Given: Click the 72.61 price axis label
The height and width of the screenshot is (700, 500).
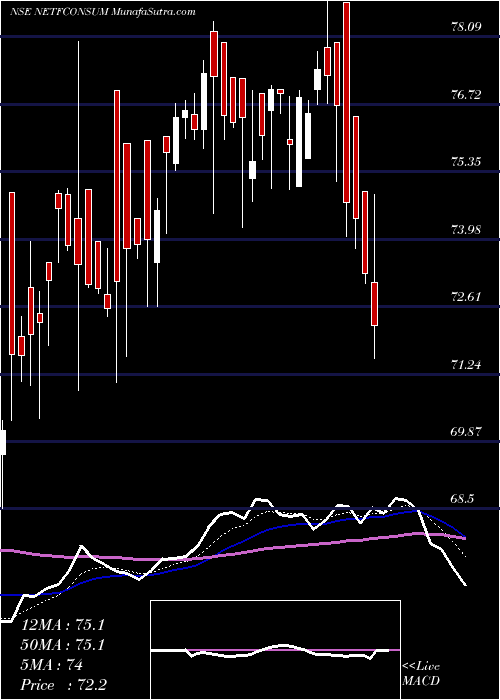Looking at the screenshot, I should (466, 296).
